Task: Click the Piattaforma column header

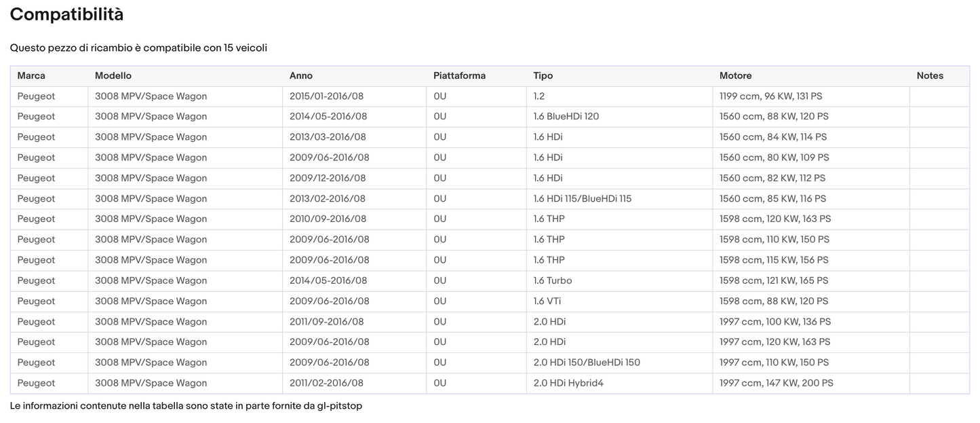Action: [459, 76]
